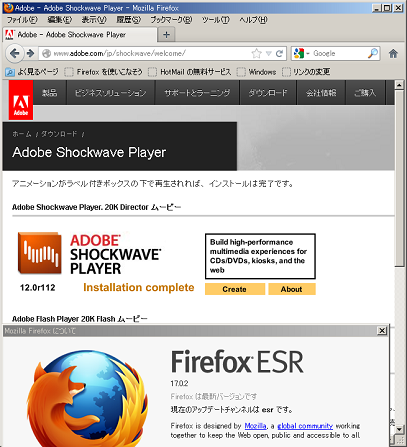Open a new tab with the plus button
Viewport: 407px width, 447px height.
click(x=166, y=34)
